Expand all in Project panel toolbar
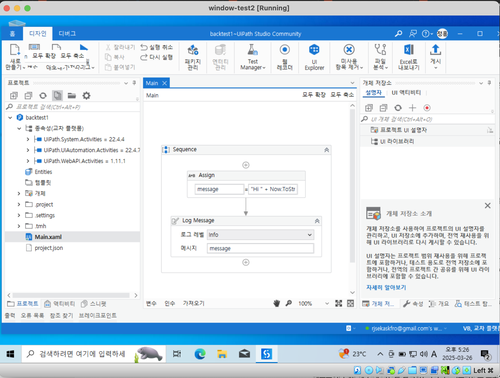Screen dimensions: 500x378 14,96
